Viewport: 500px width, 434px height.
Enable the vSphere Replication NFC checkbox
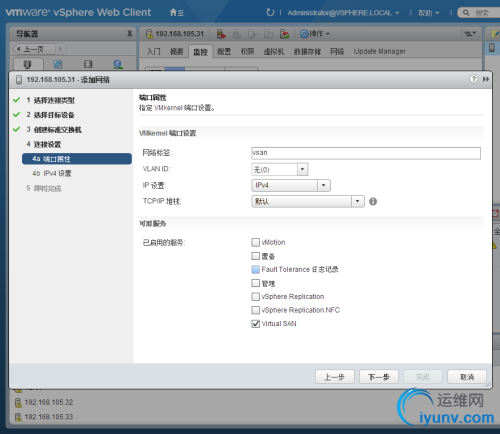pos(255,310)
